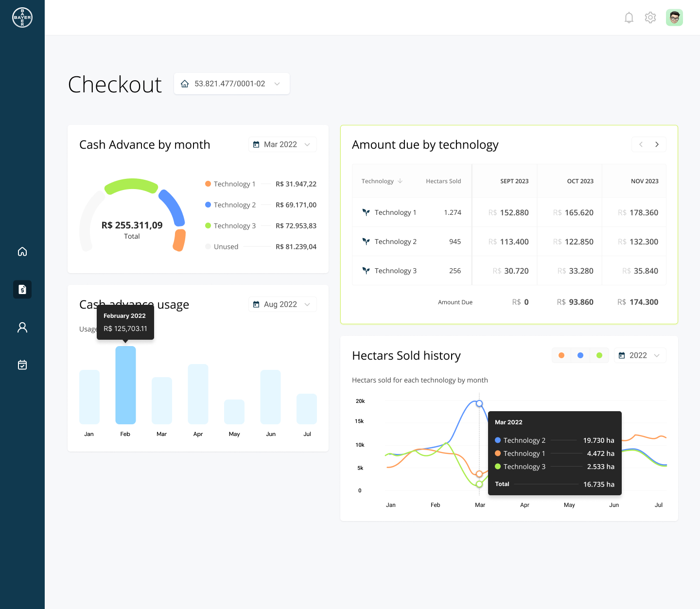Go to previous months in Amount due table
This screenshot has height=609, width=700.
641,144
